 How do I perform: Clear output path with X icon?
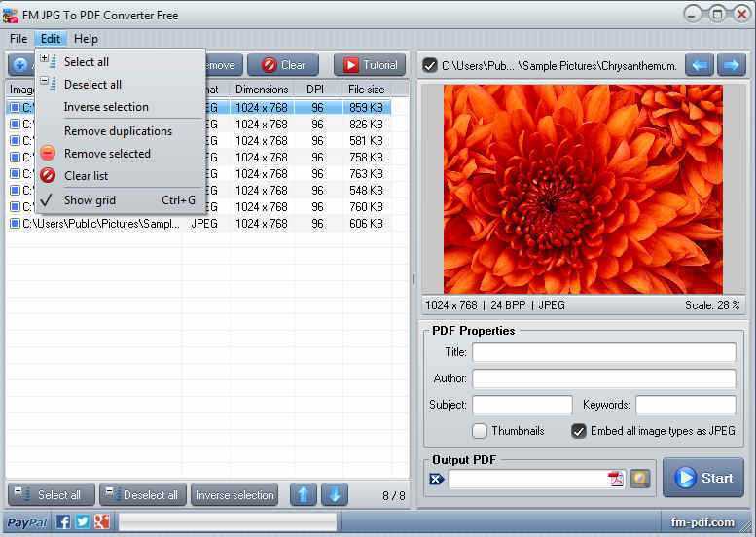[x=436, y=480]
